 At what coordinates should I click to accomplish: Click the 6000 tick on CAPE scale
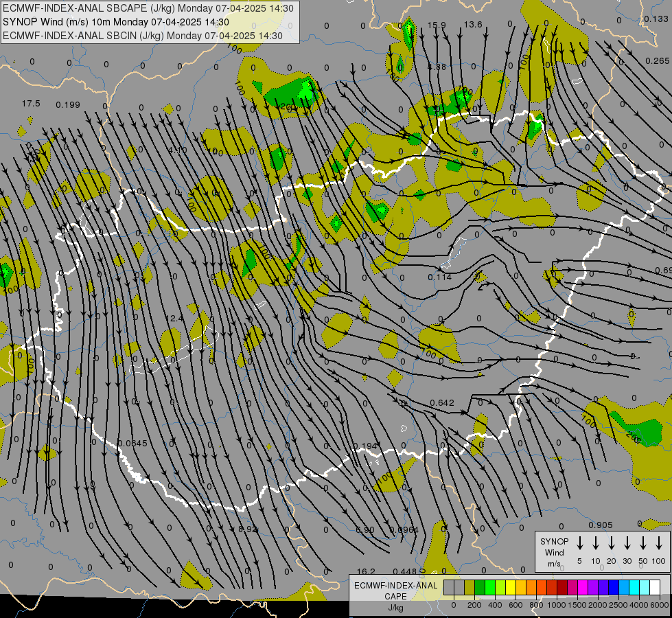(660, 605)
